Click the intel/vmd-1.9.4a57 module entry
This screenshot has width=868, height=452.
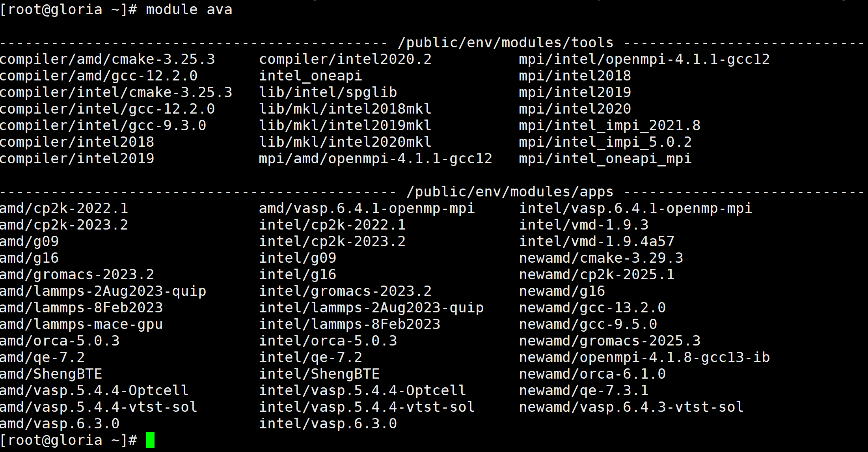[x=596, y=241]
